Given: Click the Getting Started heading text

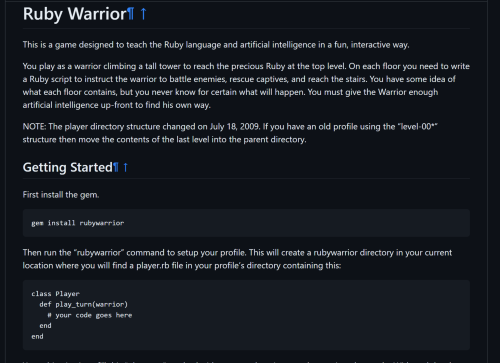Looking at the screenshot, I should pyautogui.click(x=68, y=167).
